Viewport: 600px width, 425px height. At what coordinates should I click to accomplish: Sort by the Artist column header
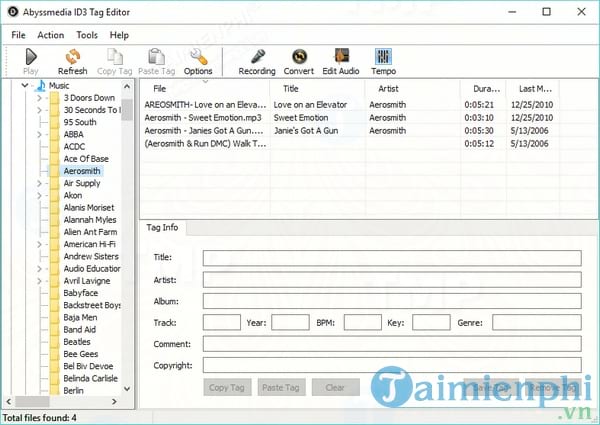(x=412, y=89)
